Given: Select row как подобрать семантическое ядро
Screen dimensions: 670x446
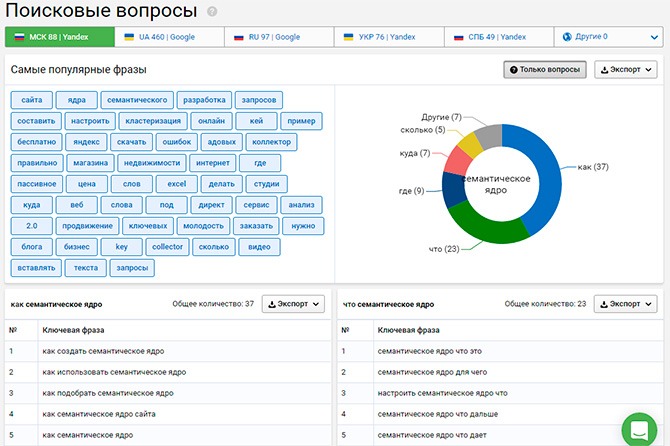Looking at the screenshot, I should pyautogui.click(x=168, y=393).
